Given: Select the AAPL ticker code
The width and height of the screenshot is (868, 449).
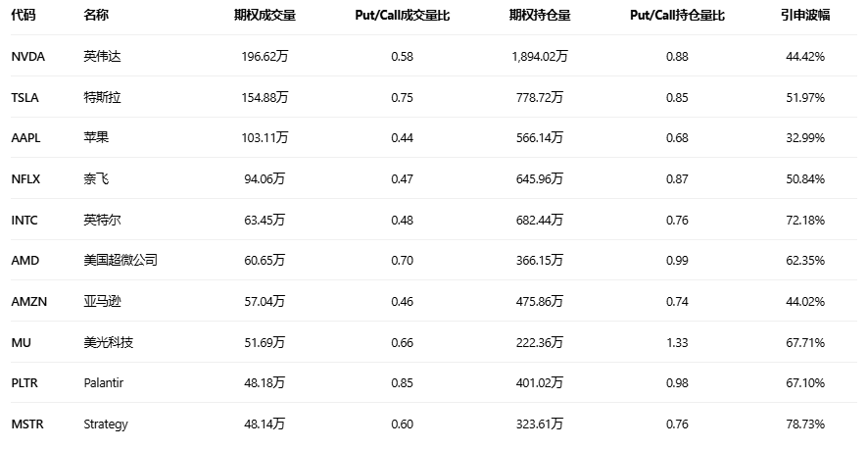Looking at the screenshot, I should 25,138.
